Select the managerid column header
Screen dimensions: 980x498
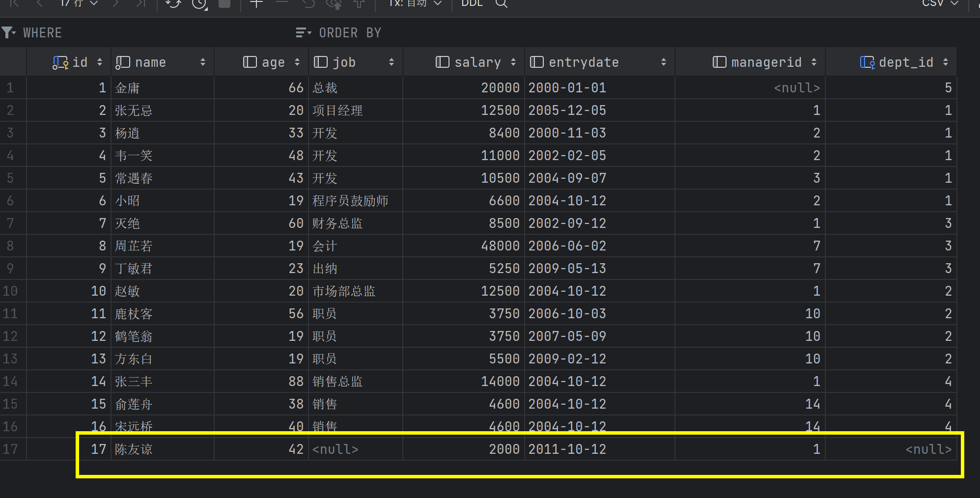(x=750, y=62)
